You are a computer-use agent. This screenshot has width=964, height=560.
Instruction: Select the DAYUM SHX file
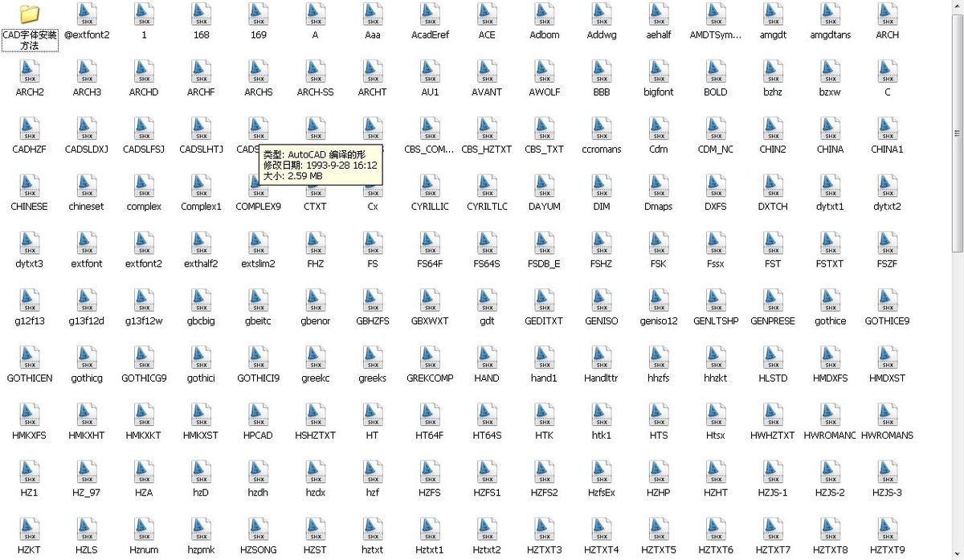(x=545, y=186)
